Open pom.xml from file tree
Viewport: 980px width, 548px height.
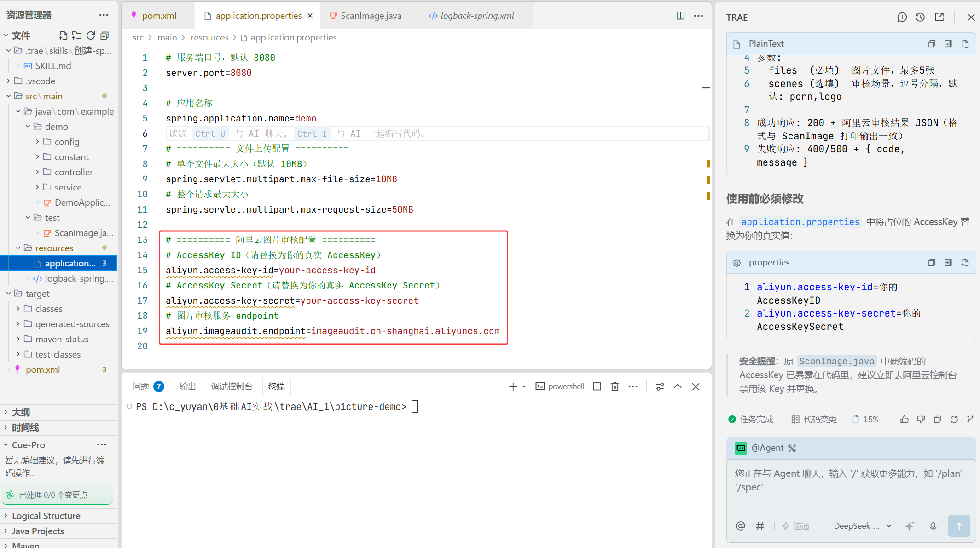43,369
